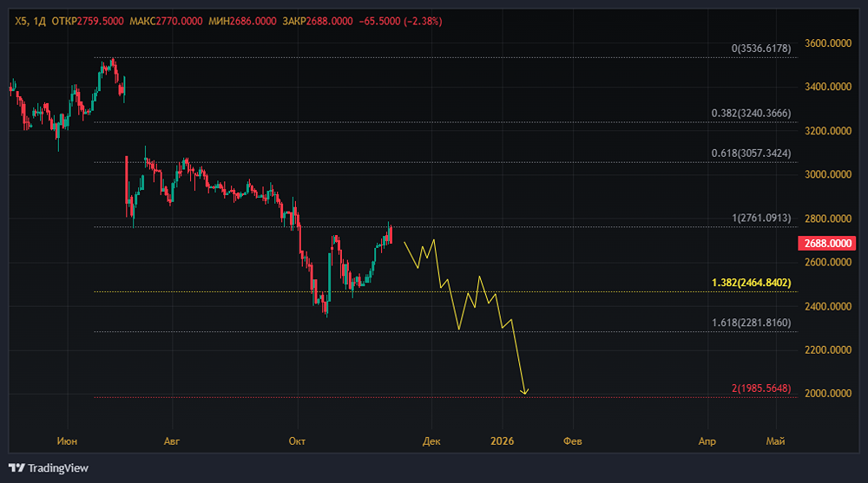The image size is (868, 483).
Task: Click the TradingView logo
Action: [49, 468]
